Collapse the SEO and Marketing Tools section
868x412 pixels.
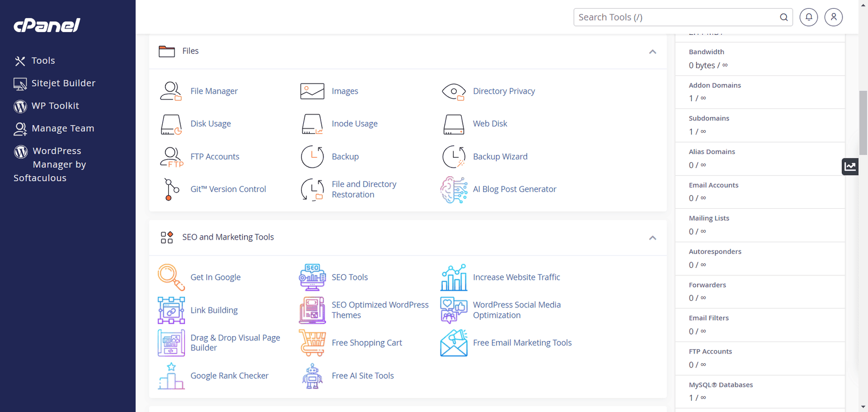click(x=653, y=237)
